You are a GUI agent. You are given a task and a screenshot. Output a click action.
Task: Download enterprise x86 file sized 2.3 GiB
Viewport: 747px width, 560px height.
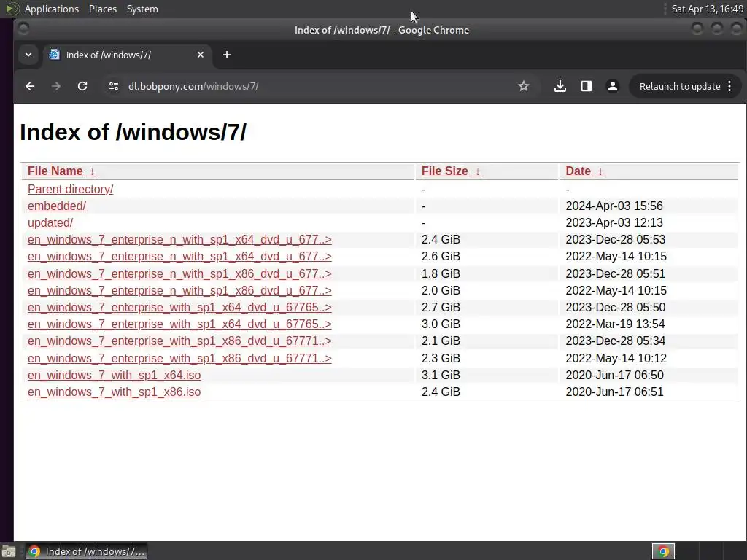tap(179, 358)
